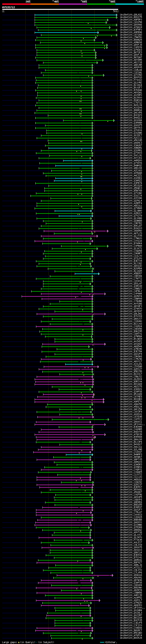Select the UniRef100_C9KNP7 label
The height and width of the screenshot is (644, 146).
coord(131,254)
